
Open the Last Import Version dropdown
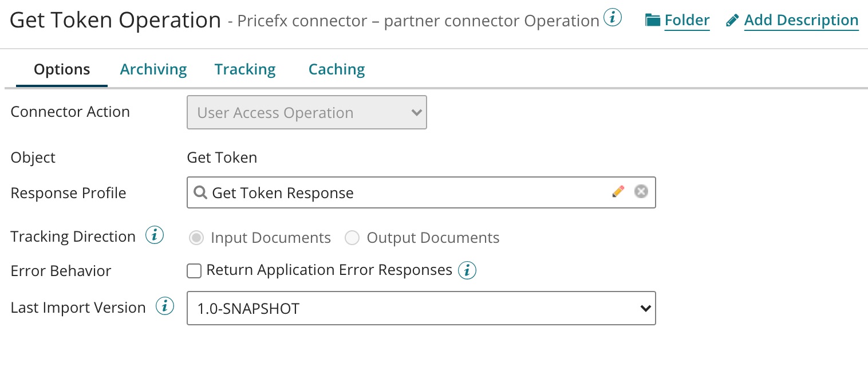click(x=421, y=308)
